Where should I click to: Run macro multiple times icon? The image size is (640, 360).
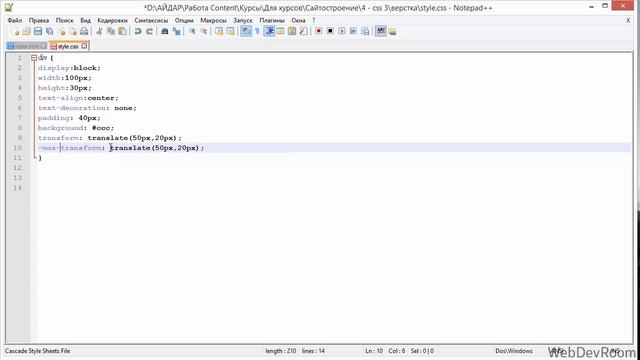353,31
